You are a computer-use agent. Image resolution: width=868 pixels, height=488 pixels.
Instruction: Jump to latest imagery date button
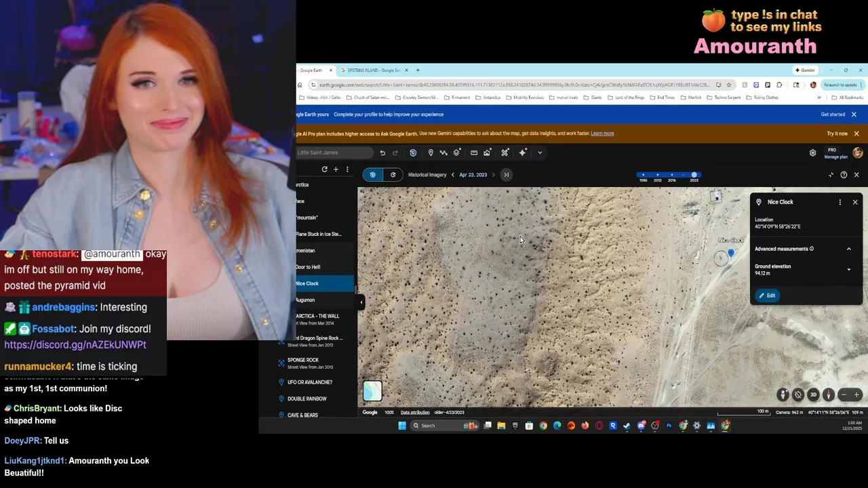(506, 175)
